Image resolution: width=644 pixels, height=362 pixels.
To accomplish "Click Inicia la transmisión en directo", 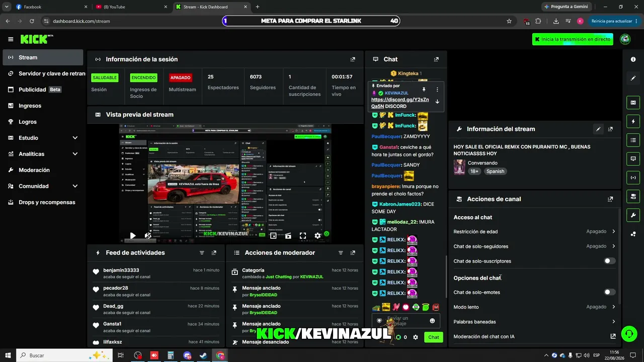I will pos(573,39).
